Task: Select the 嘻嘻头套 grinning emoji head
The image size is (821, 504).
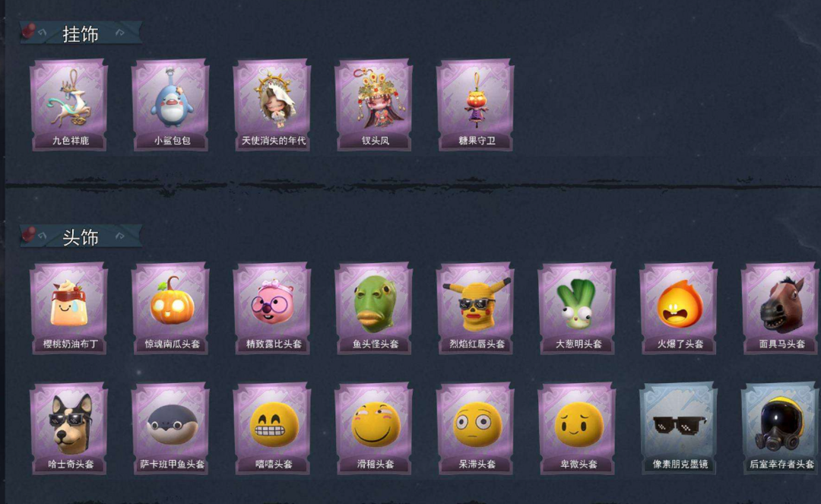Action: pyautogui.click(x=273, y=428)
